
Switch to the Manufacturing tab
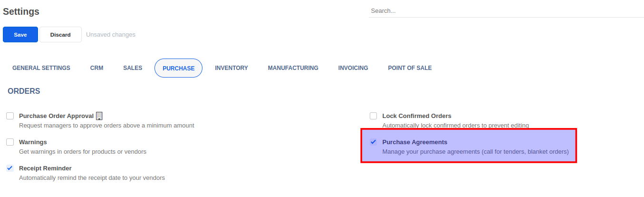293,68
